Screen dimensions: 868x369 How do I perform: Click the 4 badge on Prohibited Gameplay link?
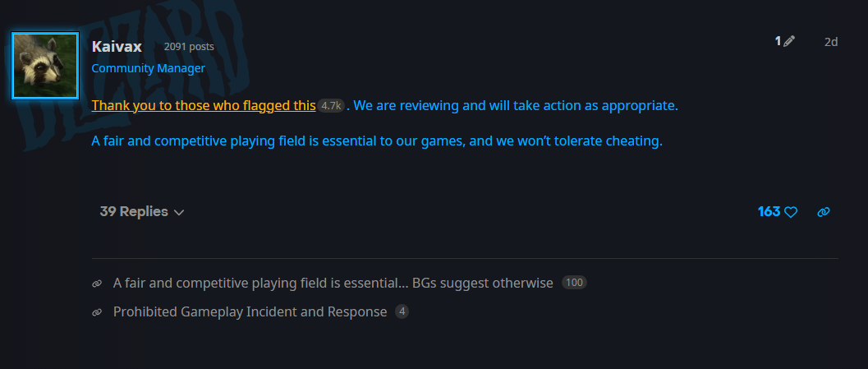[x=402, y=312]
